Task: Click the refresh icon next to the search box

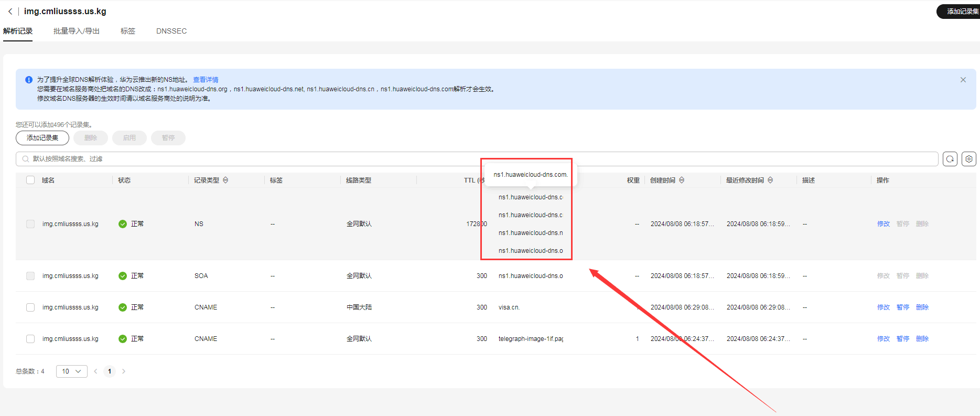Action: point(950,159)
